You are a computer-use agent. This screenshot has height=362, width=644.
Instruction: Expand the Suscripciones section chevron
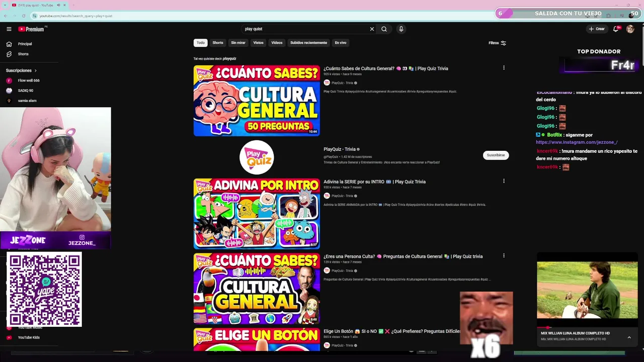(x=36, y=70)
